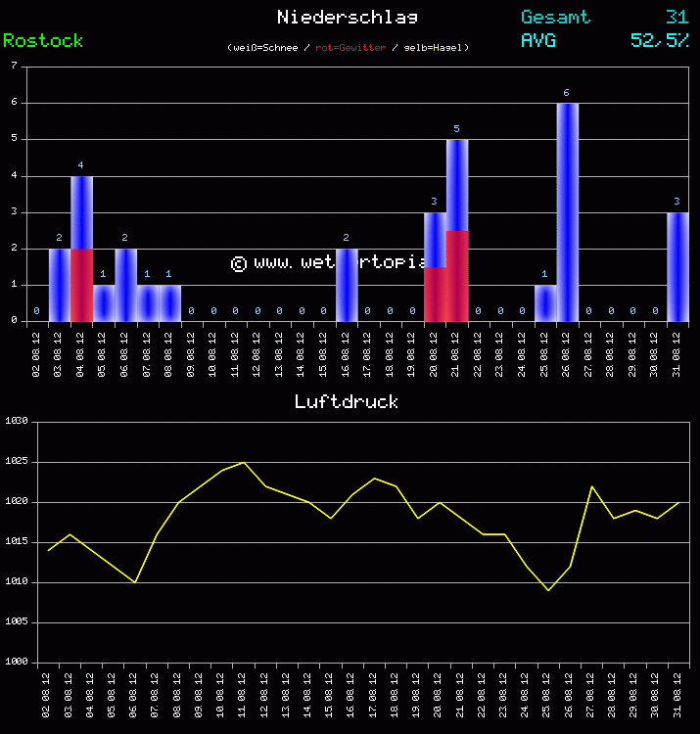The image size is (700, 734).
Task: Click the 1030 label on pressure axis
Action: [16, 422]
